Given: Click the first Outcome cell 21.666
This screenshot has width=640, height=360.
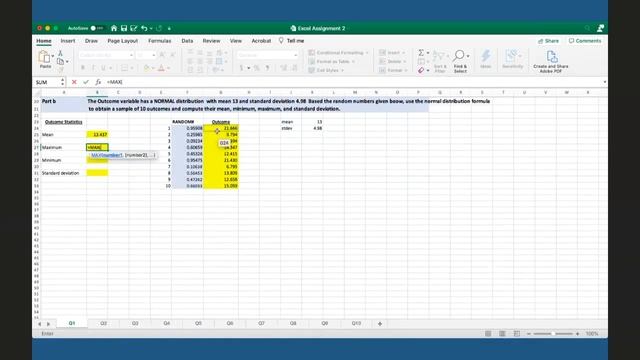Looking at the screenshot, I should coord(221,128).
